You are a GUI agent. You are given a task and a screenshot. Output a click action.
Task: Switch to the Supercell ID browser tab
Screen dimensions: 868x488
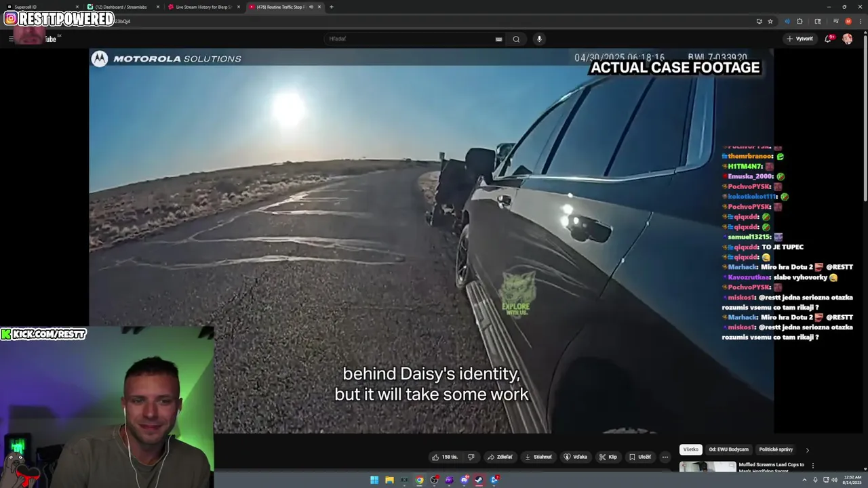click(x=41, y=7)
